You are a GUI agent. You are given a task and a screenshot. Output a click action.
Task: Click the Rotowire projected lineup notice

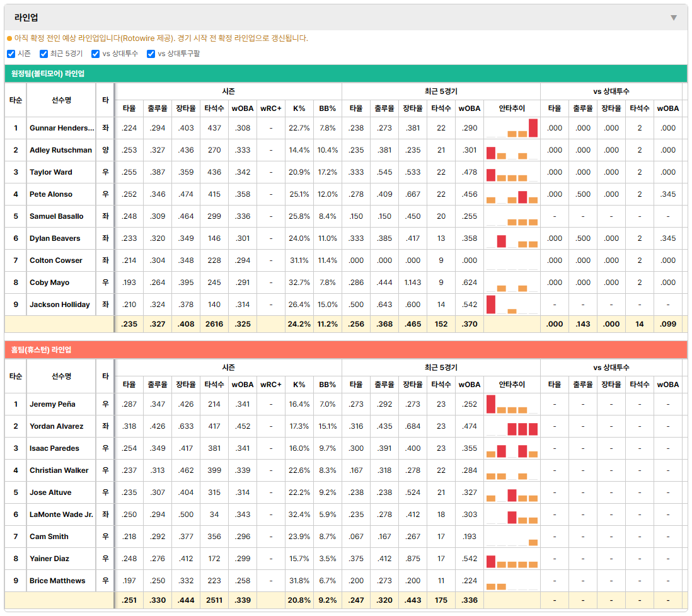tap(161, 38)
